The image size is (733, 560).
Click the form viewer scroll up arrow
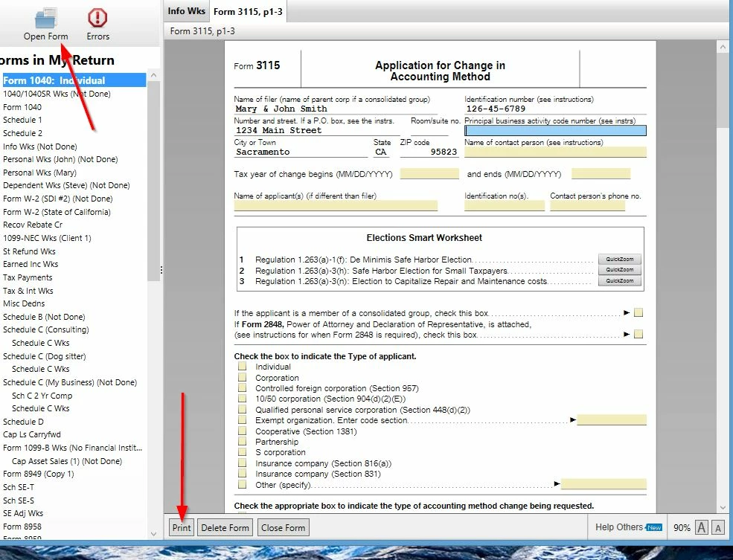click(723, 47)
